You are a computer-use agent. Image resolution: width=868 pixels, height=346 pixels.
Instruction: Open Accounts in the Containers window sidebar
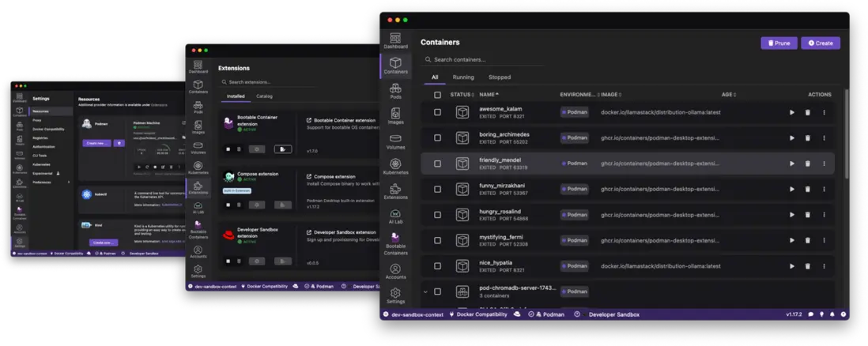point(395,272)
